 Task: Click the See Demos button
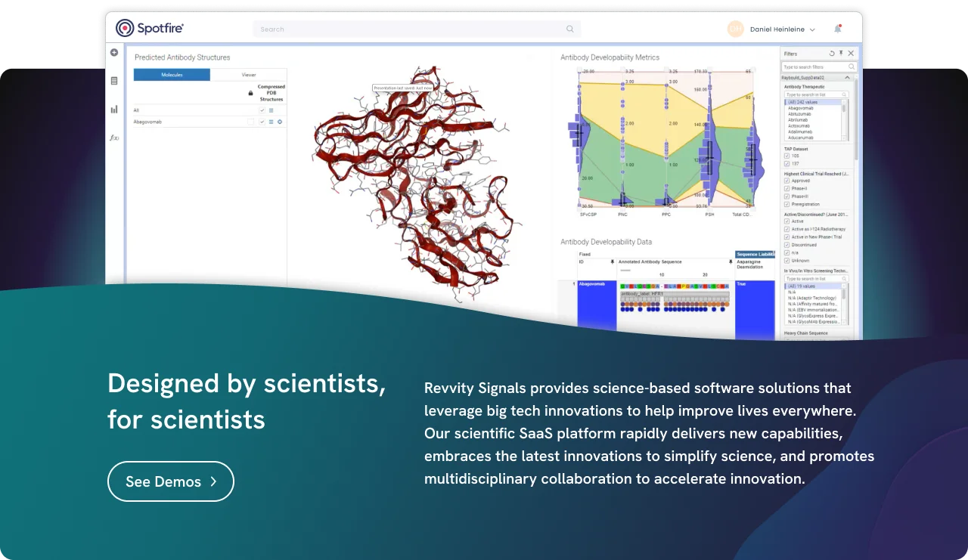click(x=171, y=481)
